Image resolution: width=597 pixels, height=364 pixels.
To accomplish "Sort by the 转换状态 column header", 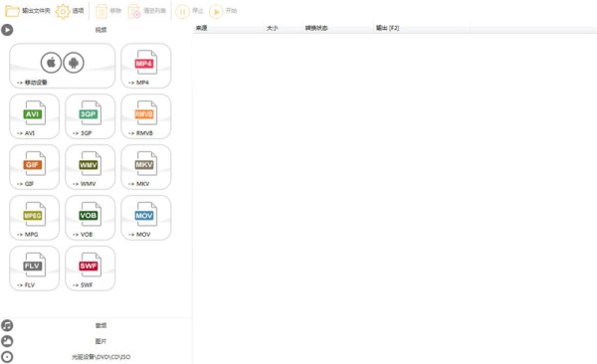I will coord(338,28).
